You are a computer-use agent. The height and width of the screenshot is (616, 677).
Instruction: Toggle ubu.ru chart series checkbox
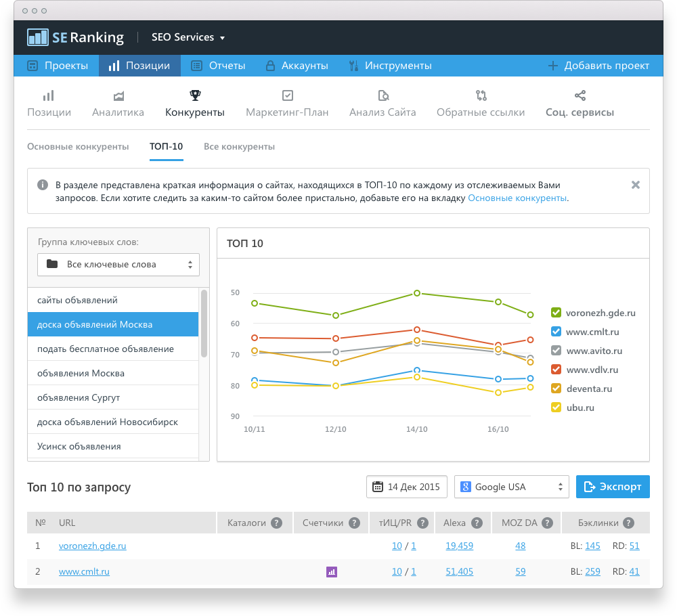point(556,408)
